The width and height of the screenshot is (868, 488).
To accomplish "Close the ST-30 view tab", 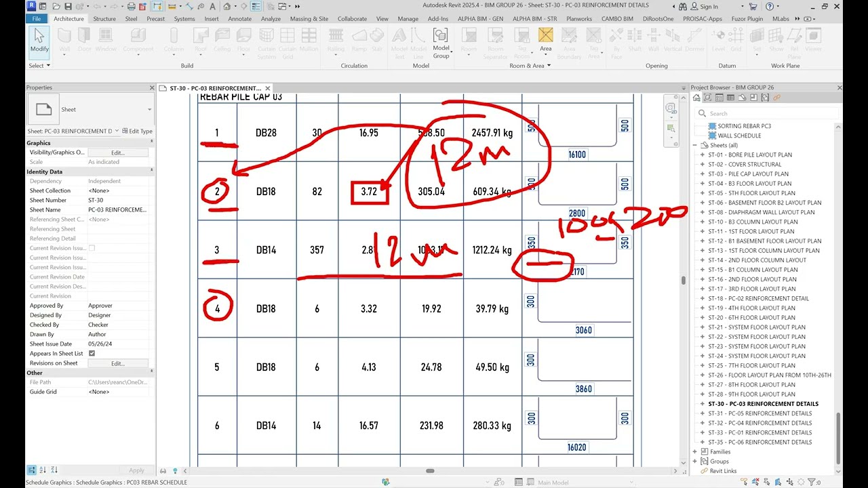I will coord(268,88).
